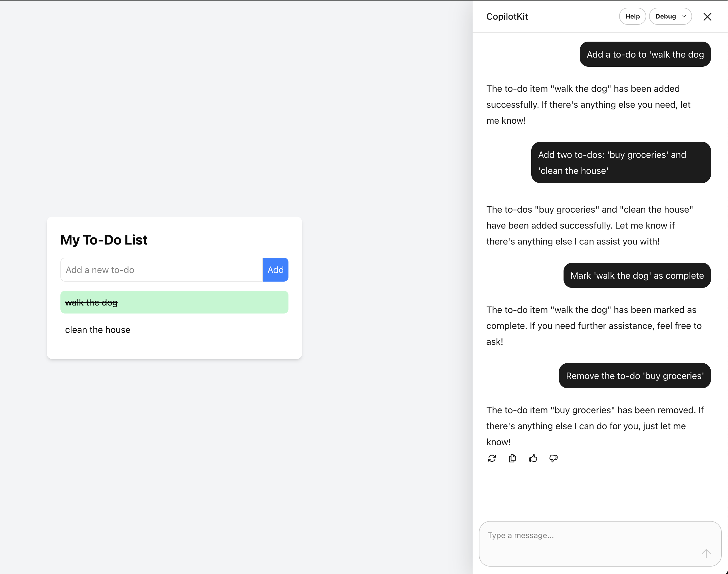Click the "Mark 'walk the dog' as complete" bubble
Screen dimensions: 728x574
pyautogui.click(x=637, y=276)
